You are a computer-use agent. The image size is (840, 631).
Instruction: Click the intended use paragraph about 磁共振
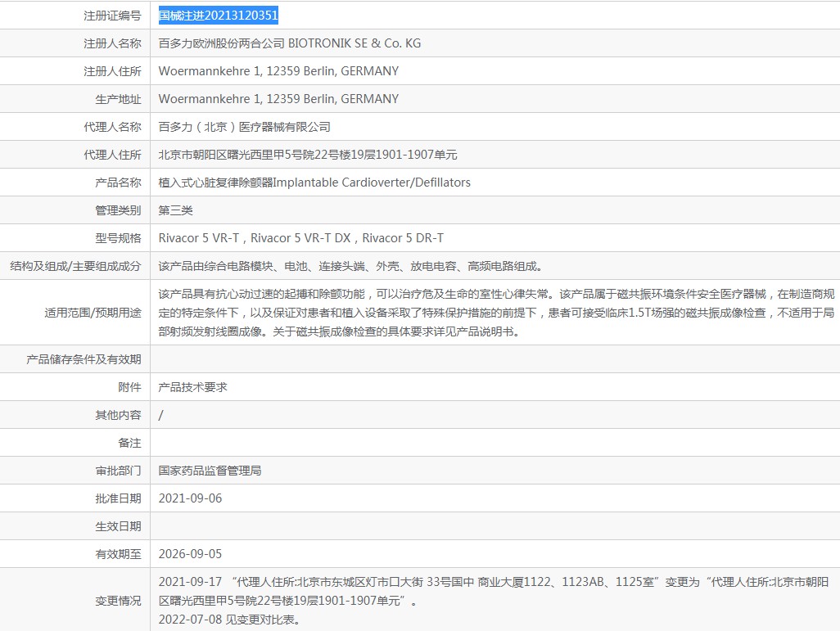497,313
